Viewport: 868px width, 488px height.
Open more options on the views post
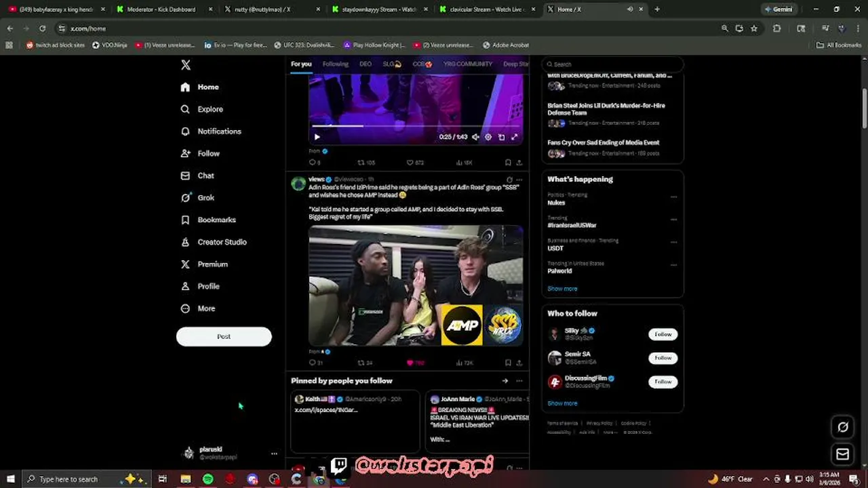point(519,180)
